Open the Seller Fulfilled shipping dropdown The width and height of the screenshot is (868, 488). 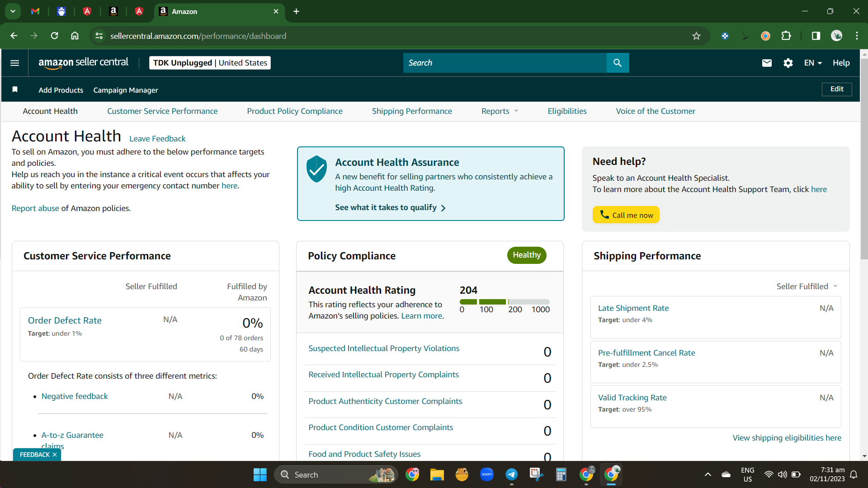click(x=807, y=286)
